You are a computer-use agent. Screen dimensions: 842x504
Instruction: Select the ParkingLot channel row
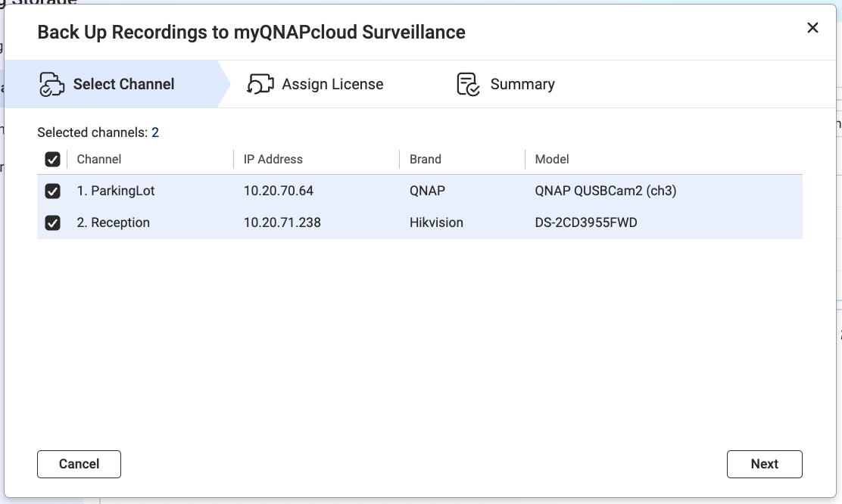pos(420,191)
